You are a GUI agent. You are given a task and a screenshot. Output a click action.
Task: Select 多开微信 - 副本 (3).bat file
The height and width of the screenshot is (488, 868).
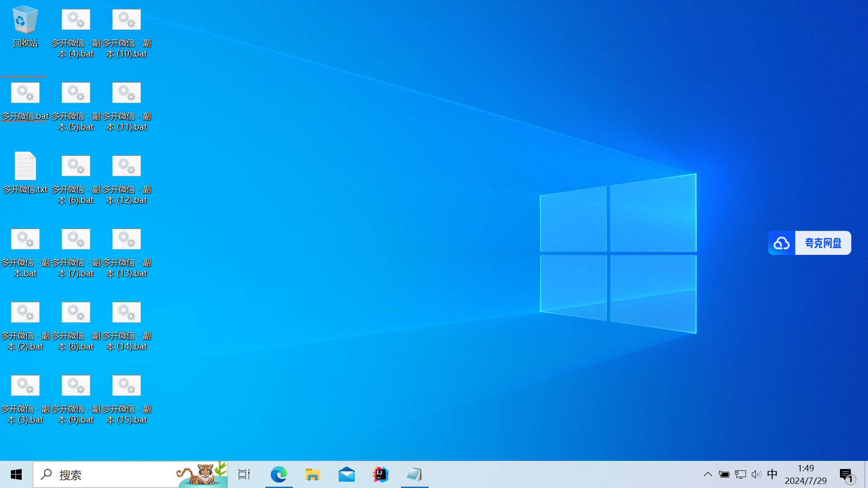(25, 399)
